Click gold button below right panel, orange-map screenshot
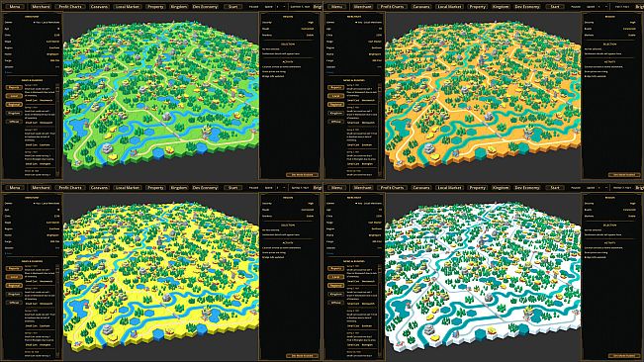Screen dimensions: 644x362 [x=624, y=175]
